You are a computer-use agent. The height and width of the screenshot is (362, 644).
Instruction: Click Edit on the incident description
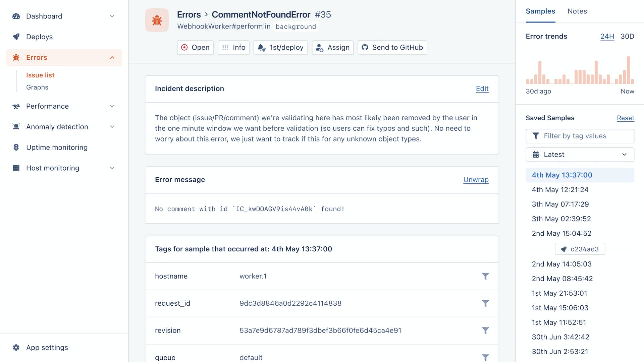pyautogui.click(x=482, y=88)
